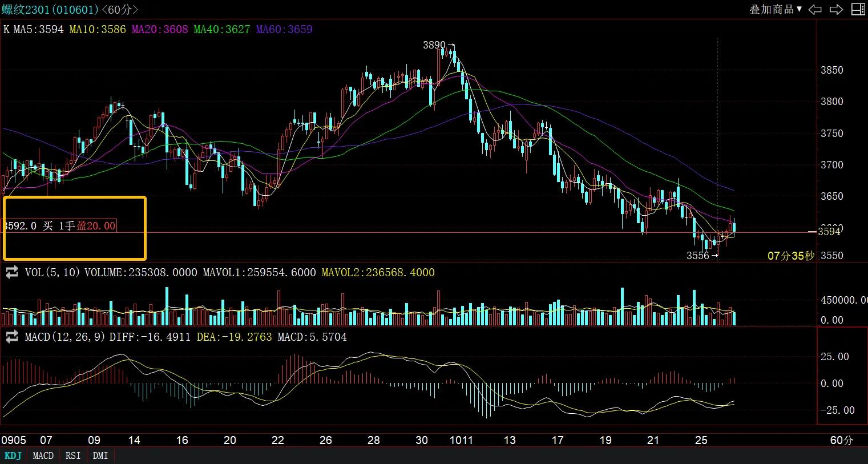Switch to the MACD indicator tab

point(43,455)
